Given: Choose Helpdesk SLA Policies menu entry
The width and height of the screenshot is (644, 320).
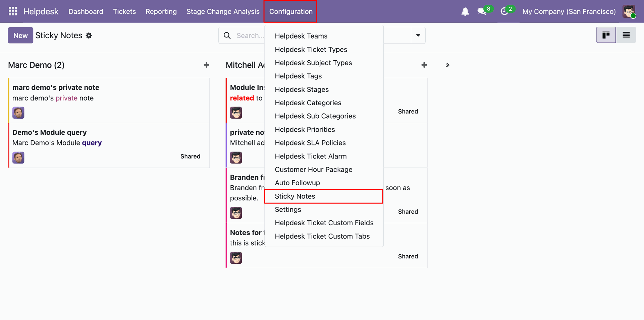Looking at the screenshot, I should click(x=310, y=143).
